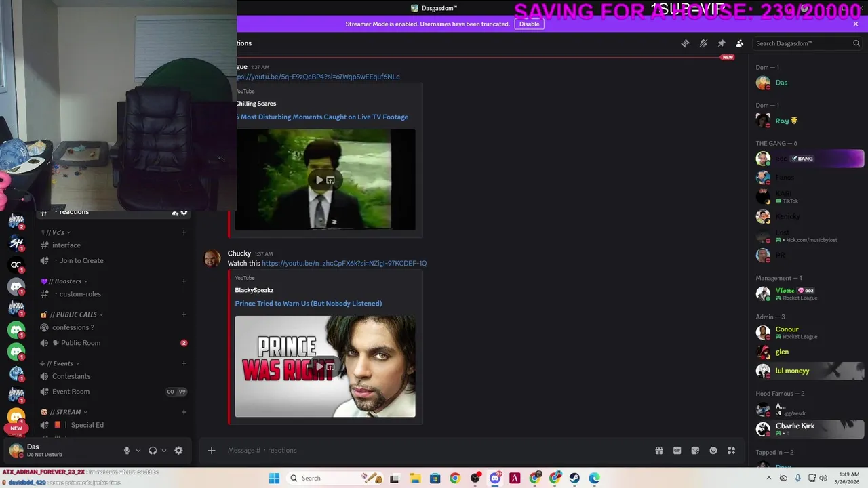Add a channel to // Boosters category

tap(184, 281)
